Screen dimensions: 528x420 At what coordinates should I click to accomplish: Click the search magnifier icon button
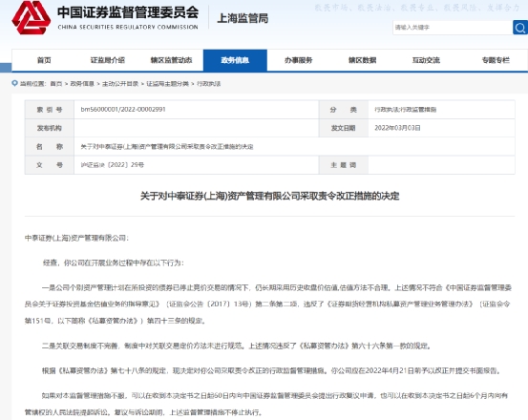coord(520,28)
